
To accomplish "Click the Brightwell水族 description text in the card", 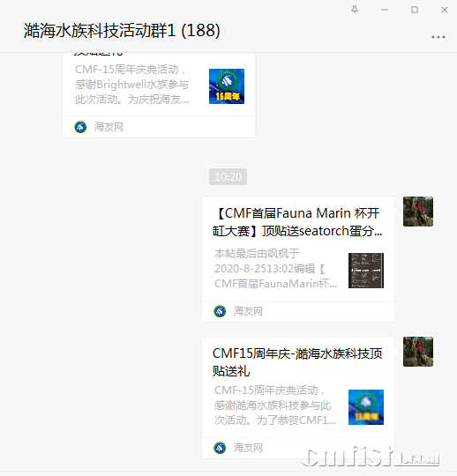I will coord(131,85).
